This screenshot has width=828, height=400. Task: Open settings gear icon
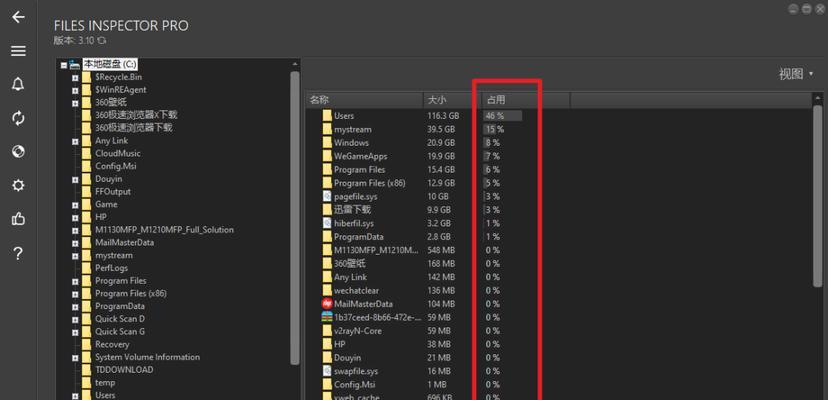point(18,185)
